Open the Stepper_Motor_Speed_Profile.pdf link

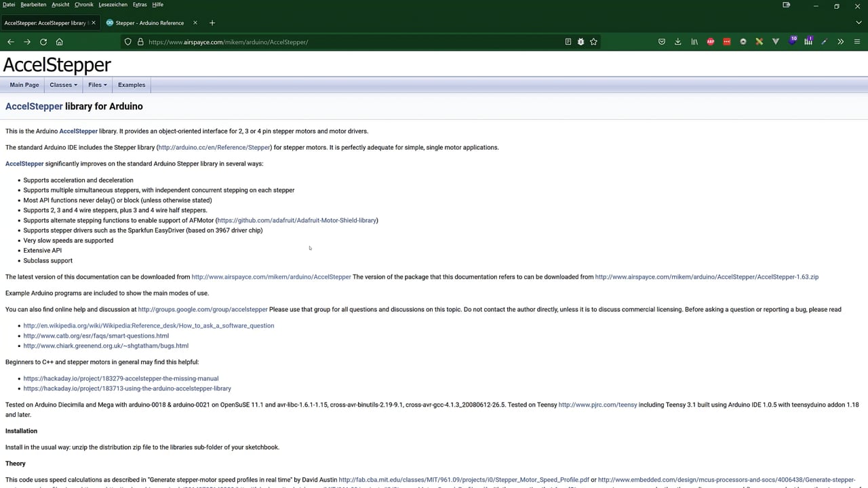point(464,480)
